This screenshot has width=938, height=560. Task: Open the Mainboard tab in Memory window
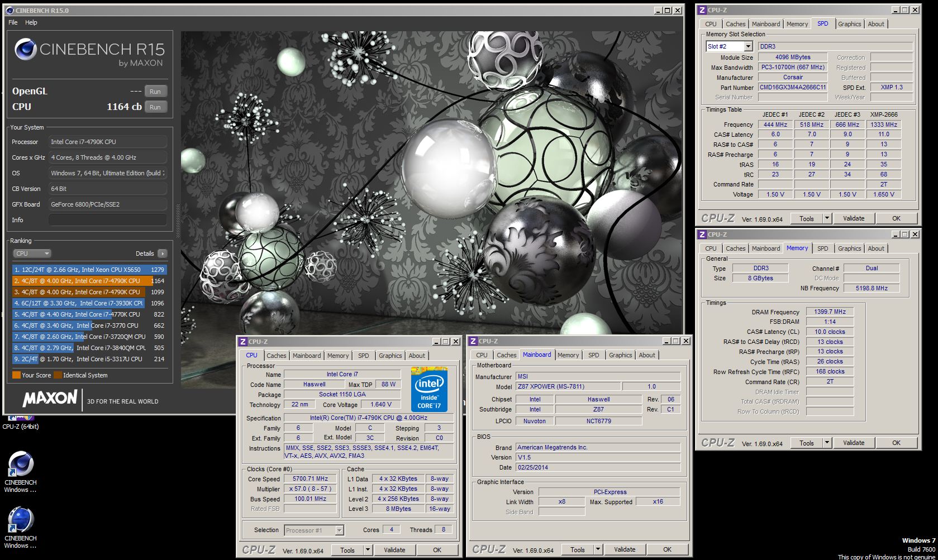pos(765,248)
